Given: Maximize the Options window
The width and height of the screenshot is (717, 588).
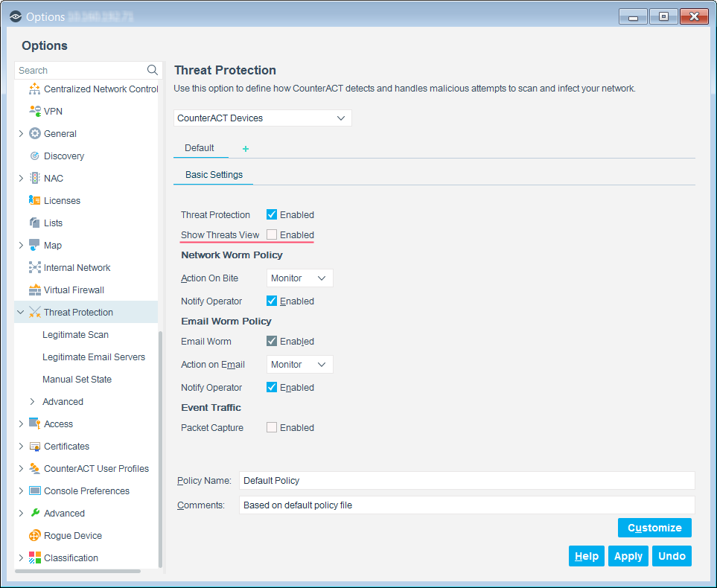Looking at the screenshot, I should click(663, 17).
